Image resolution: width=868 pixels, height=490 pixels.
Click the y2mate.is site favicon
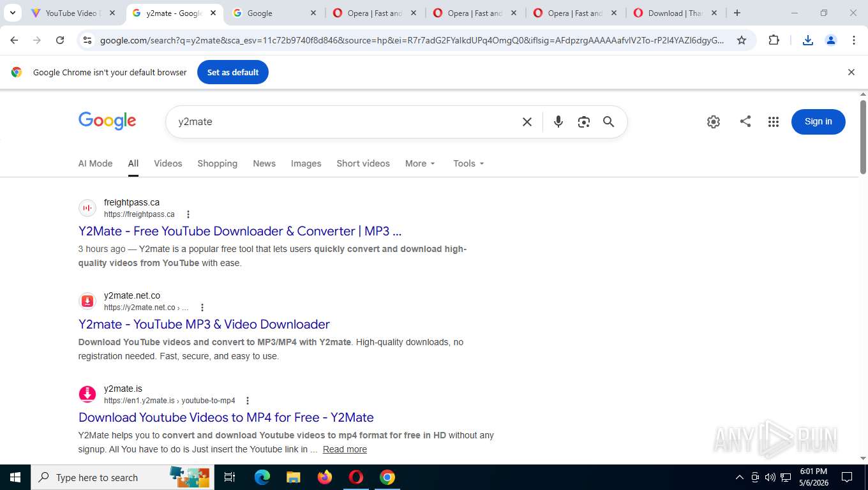87,394
